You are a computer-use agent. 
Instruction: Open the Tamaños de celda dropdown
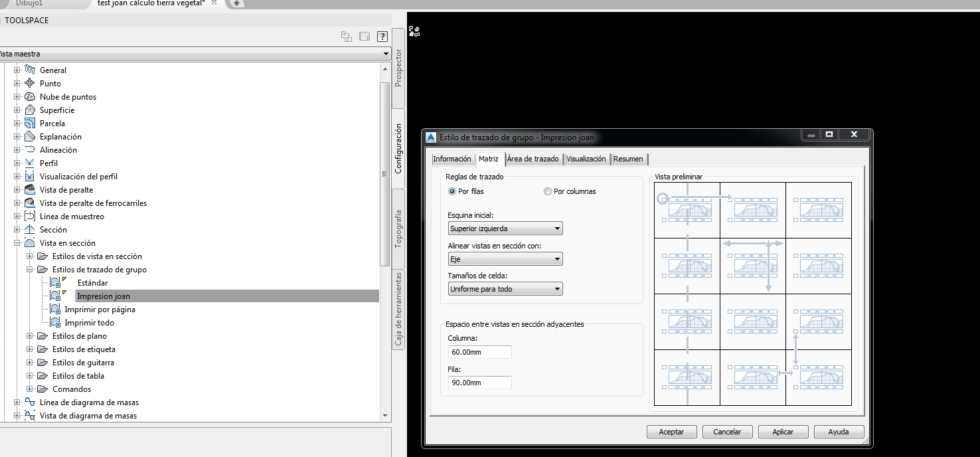[505, 289]
